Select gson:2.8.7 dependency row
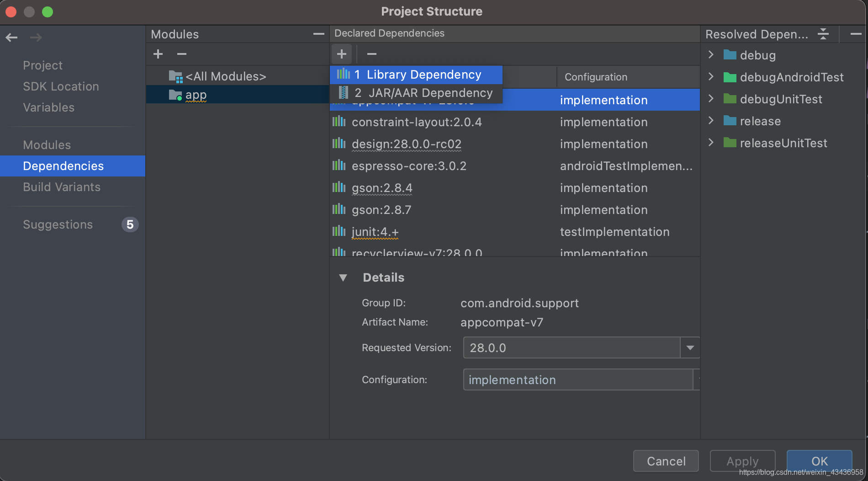This screenshot has height=481, width=868. pyautogui.click(x=515, y=210)
